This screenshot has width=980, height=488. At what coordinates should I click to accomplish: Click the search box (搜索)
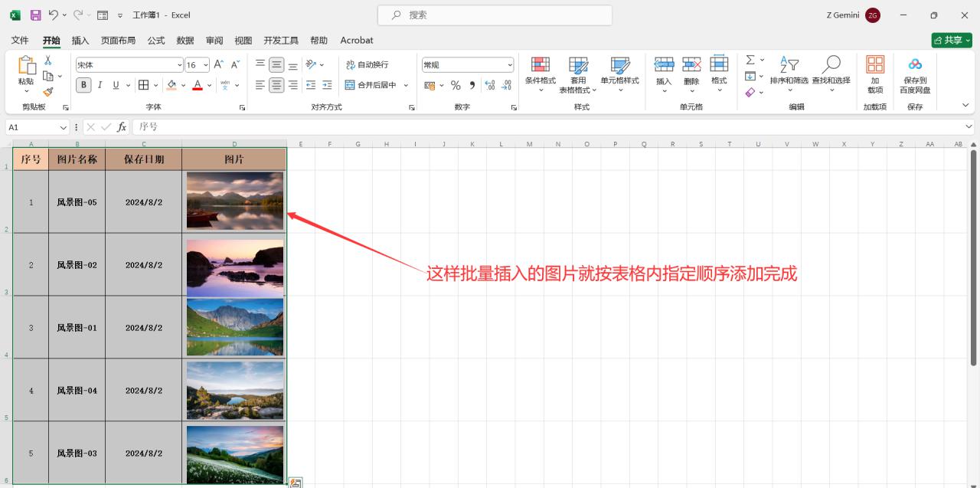click(x=495, y=15)
